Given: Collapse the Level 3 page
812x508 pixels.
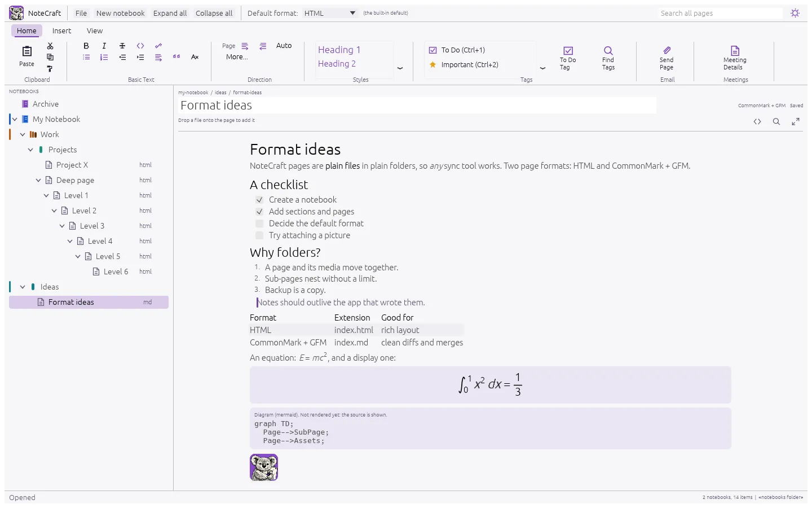Looking at the screenshot, I should pos(62,226).
